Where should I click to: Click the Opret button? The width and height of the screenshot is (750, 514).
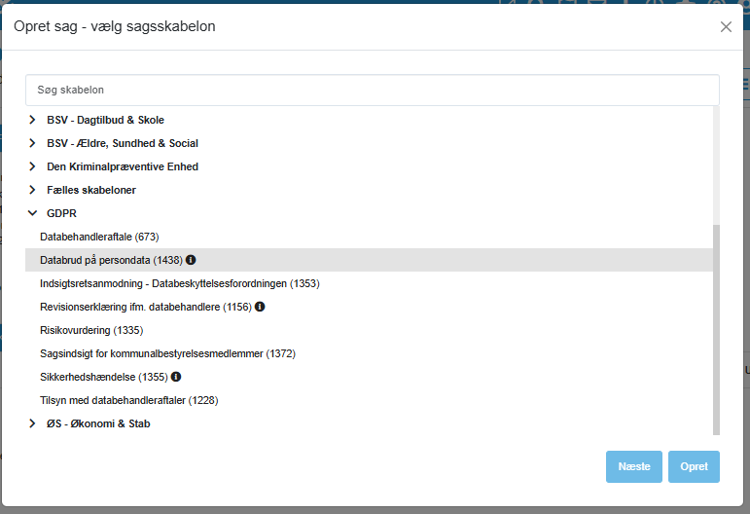694,467
